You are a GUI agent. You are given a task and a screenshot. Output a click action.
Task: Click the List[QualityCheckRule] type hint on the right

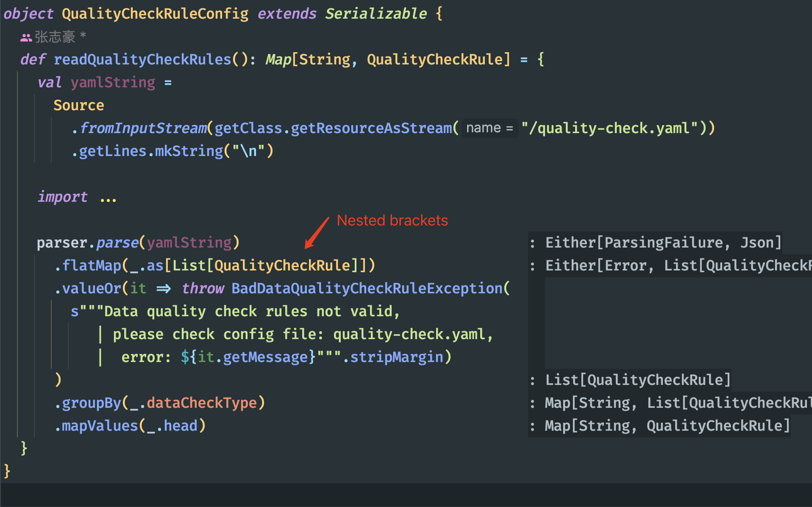pyautogui.click(x=638, y=380)
